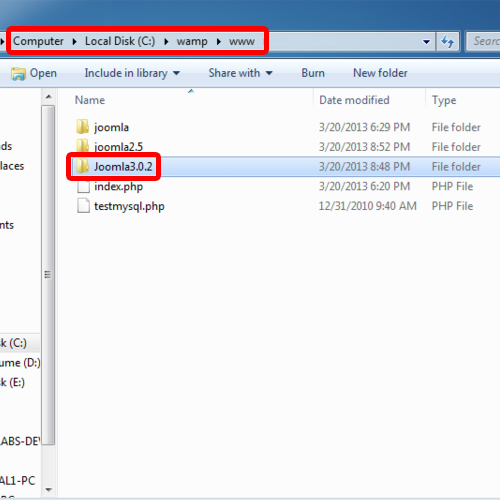Click the Burn toolbar button

[x=313, y=73]
